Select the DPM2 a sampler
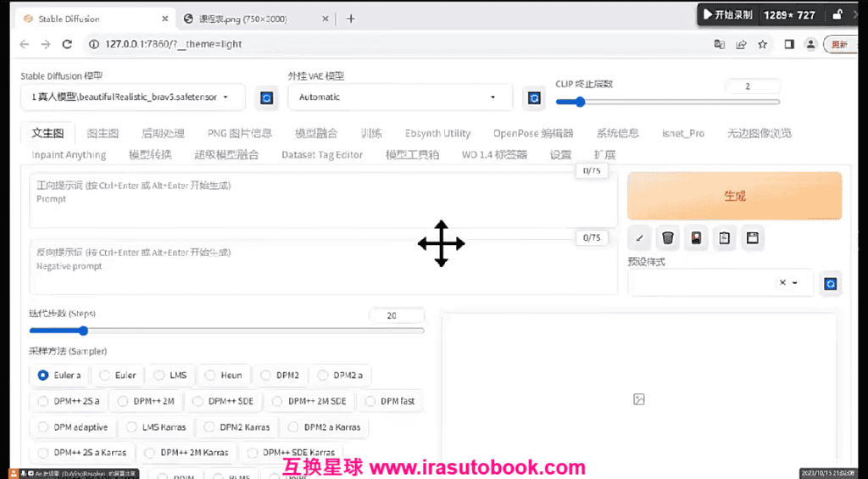 coord(341,375)
